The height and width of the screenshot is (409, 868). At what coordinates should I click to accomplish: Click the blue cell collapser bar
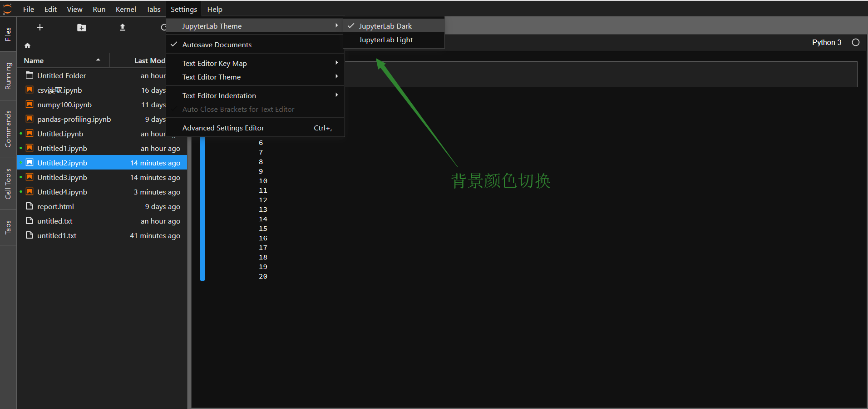point(202,209)
